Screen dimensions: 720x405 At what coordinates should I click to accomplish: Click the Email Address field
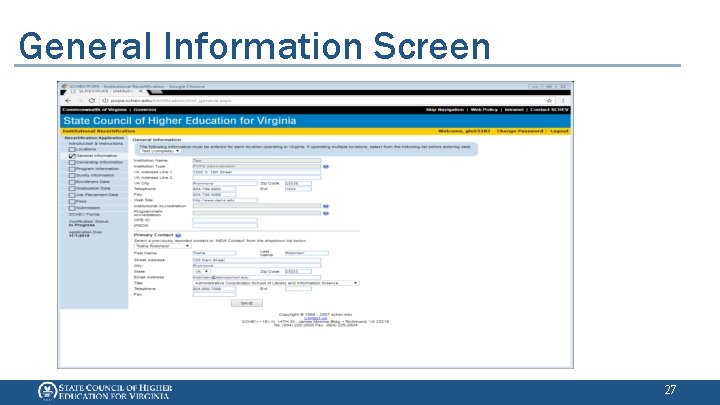(257, 277)
